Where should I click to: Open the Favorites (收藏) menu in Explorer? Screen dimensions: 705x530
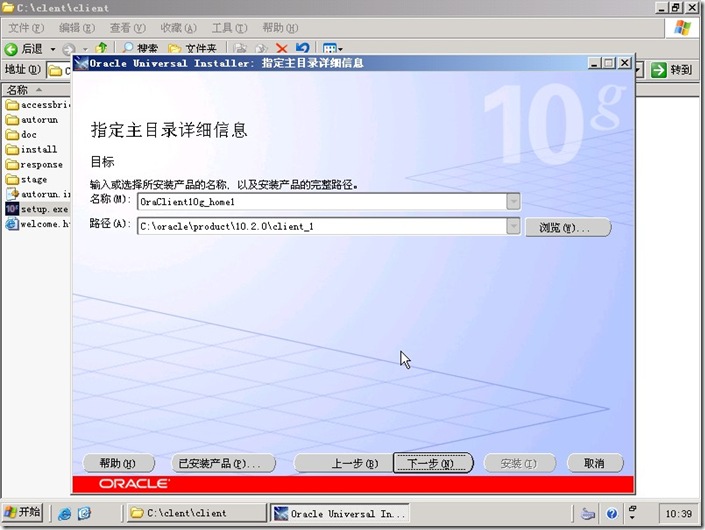178,28
